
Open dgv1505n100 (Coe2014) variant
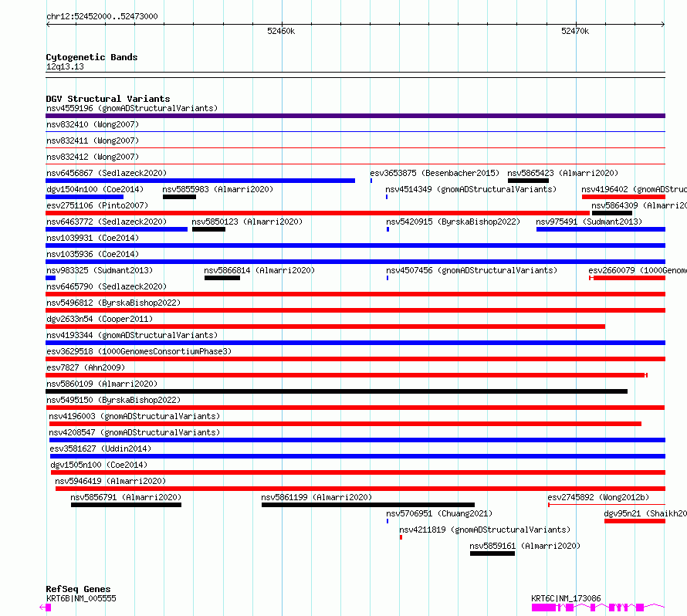(x=99, y=465)
